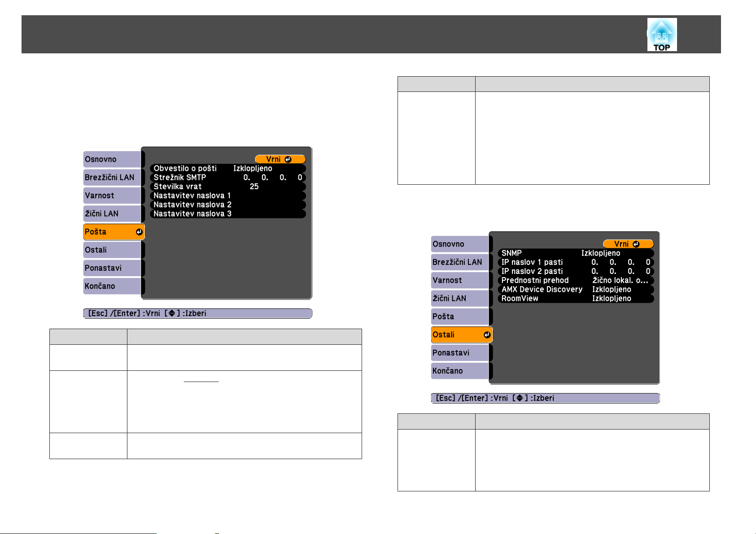The image size is (756, 534).
Task: Open Nastavitev naslova 2
Action: pyautogui.click(x=228, y=204)
